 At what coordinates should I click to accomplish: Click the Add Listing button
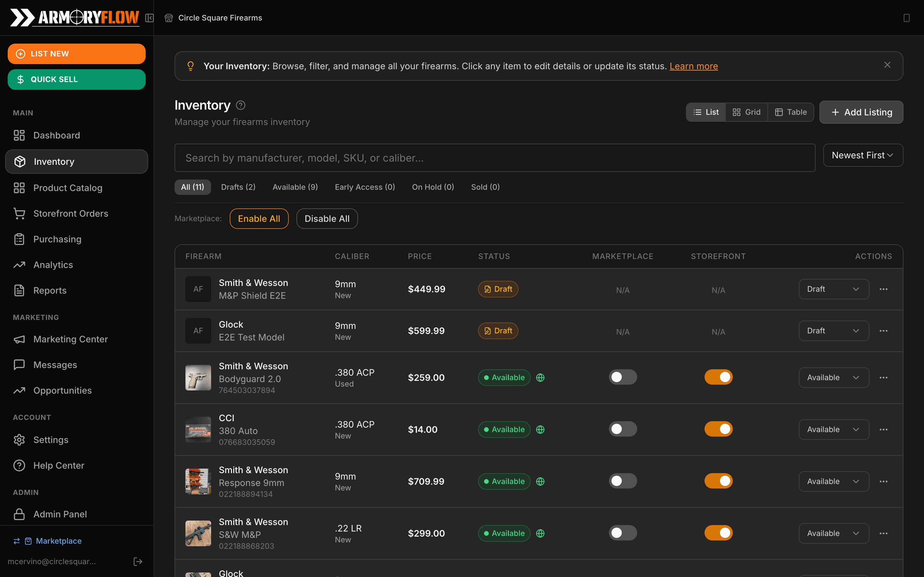click(861, 112)
